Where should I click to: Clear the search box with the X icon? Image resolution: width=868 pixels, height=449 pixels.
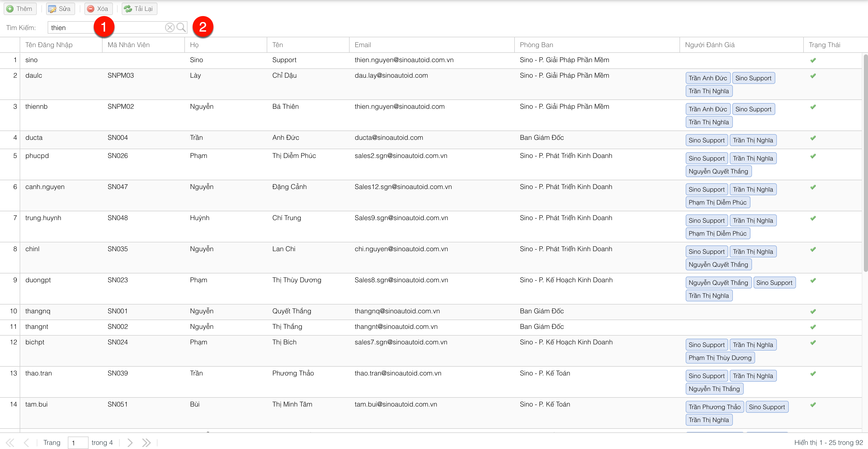170,27
